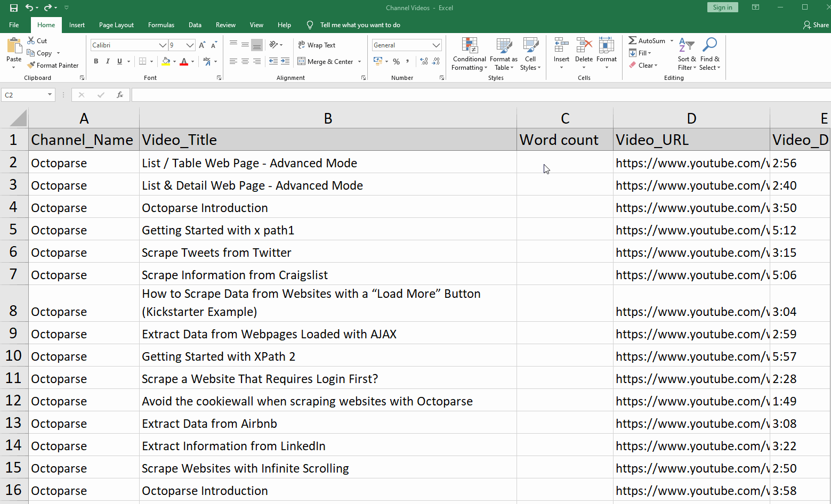Toggle Center horizontal alignment
The image size is (831, 504).
[245, 61]
